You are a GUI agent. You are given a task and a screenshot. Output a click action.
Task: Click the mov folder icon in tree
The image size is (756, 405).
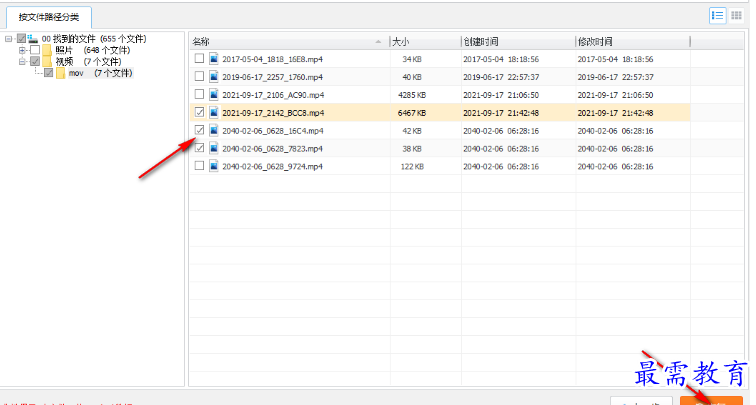[60, 73]
